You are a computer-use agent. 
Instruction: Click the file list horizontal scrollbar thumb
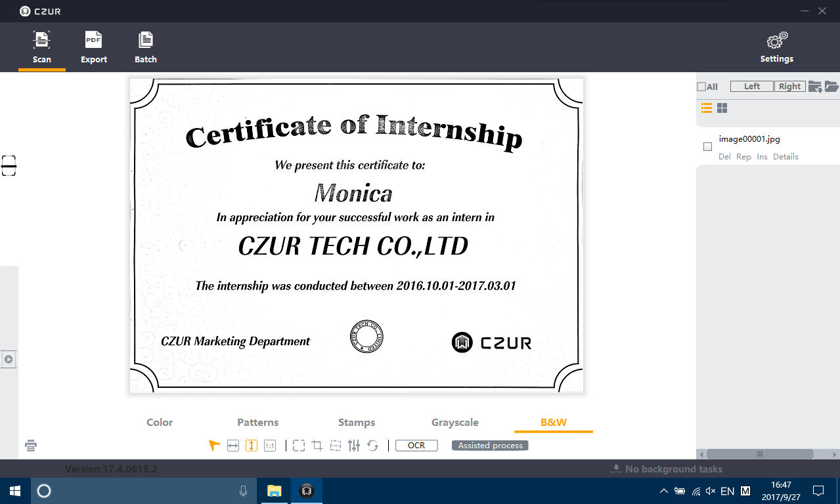coord(760,454)
